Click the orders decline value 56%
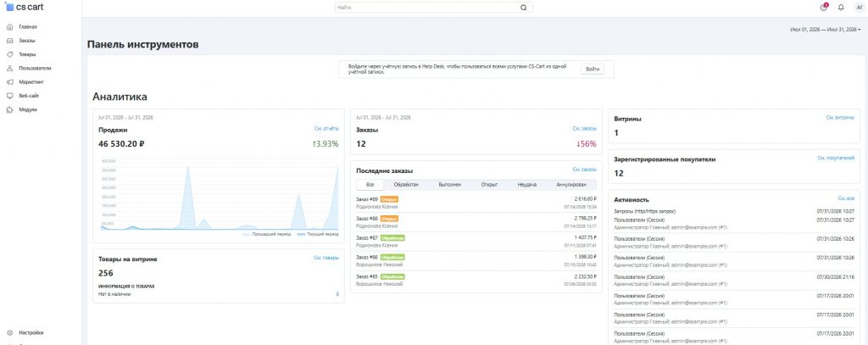 [587, 144]
